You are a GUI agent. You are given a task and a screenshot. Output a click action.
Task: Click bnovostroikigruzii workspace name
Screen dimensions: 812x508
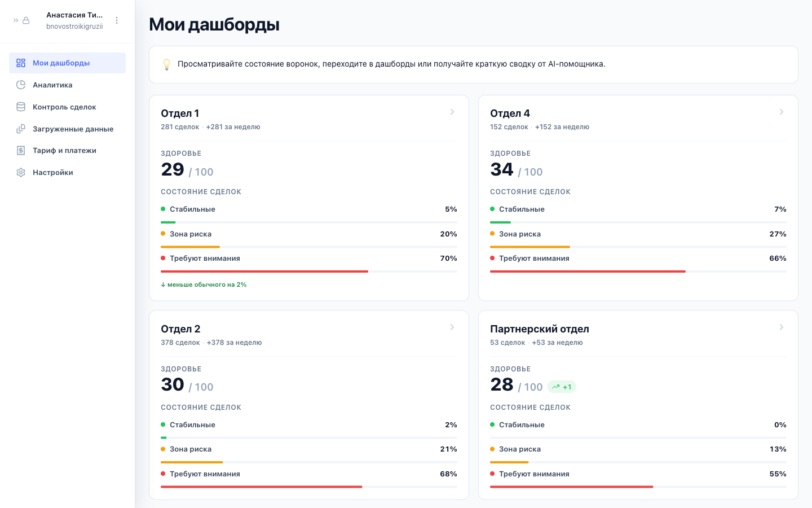coord(74,27)
